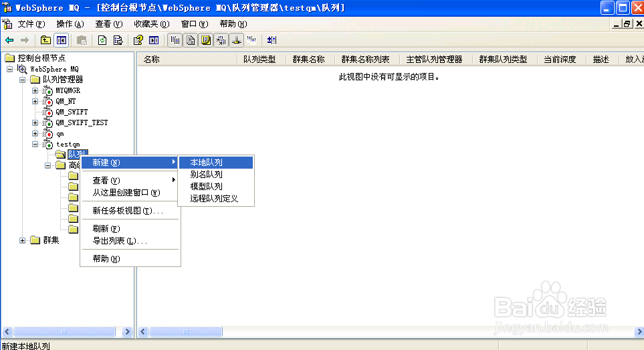Click the MYQMGR queue manager icon
Screen dimensions: 644x350
47,90
